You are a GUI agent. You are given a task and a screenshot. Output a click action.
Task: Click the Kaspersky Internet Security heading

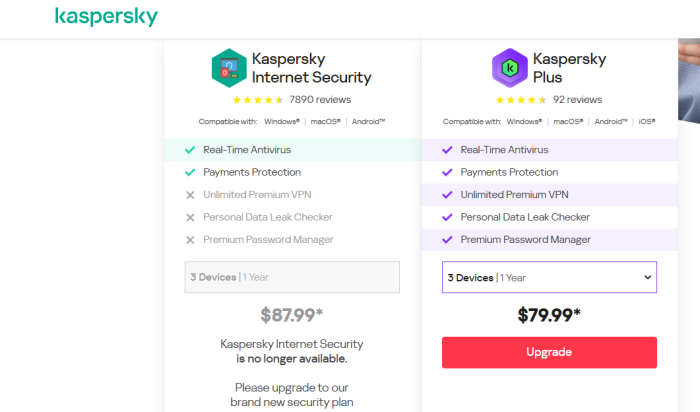pyautogui.click(x=311, y=67)
